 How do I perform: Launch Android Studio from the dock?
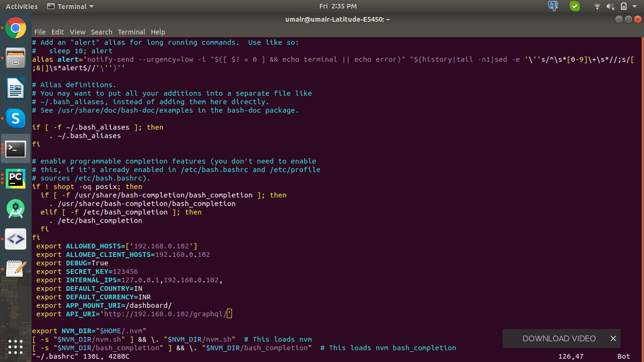pos(16,209)
